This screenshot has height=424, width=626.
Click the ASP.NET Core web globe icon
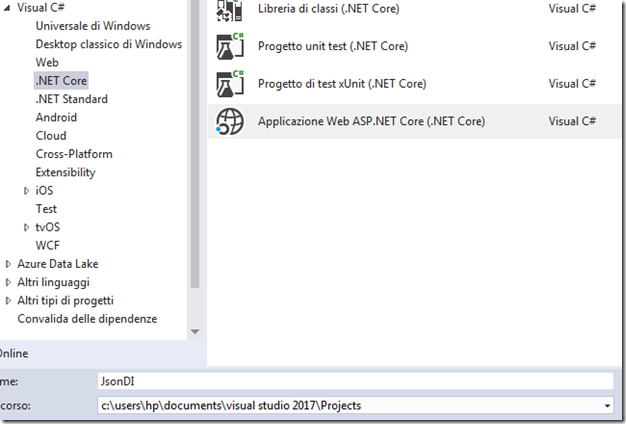click(x=230, y=121)
